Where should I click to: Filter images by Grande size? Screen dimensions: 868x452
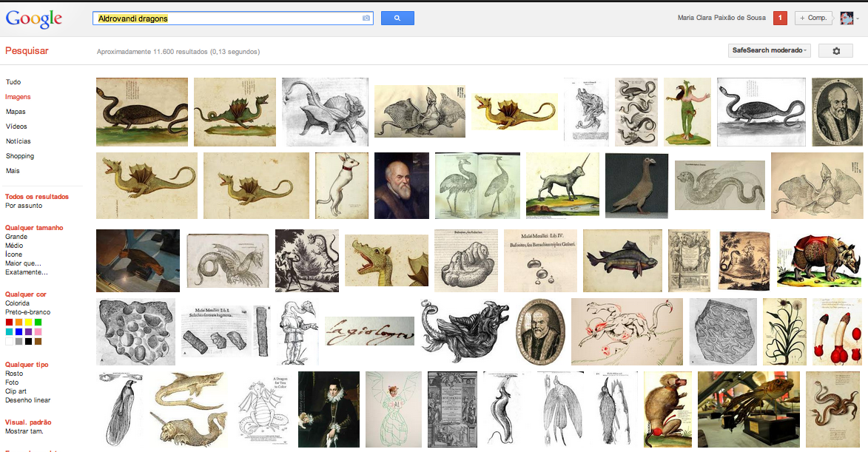coord(16,237)
